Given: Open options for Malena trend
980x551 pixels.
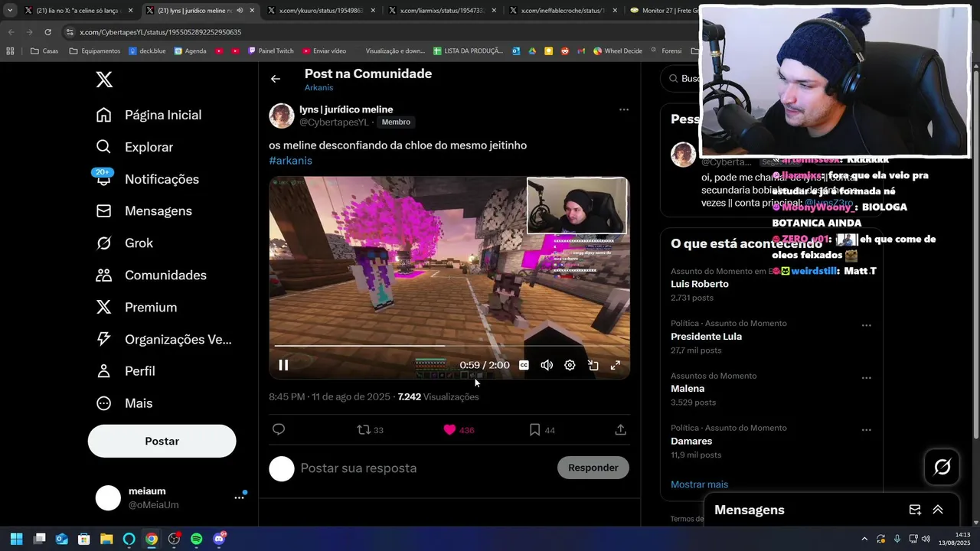Looking at the screenshot, I should pos(867,378).
